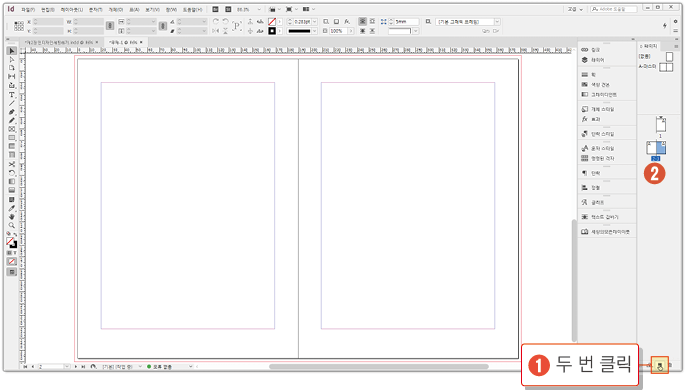This screenshot has height=390, width=685.
Task: Open Pages panel flyout menu
Action: pyautogui.click(x=676, y=46)
